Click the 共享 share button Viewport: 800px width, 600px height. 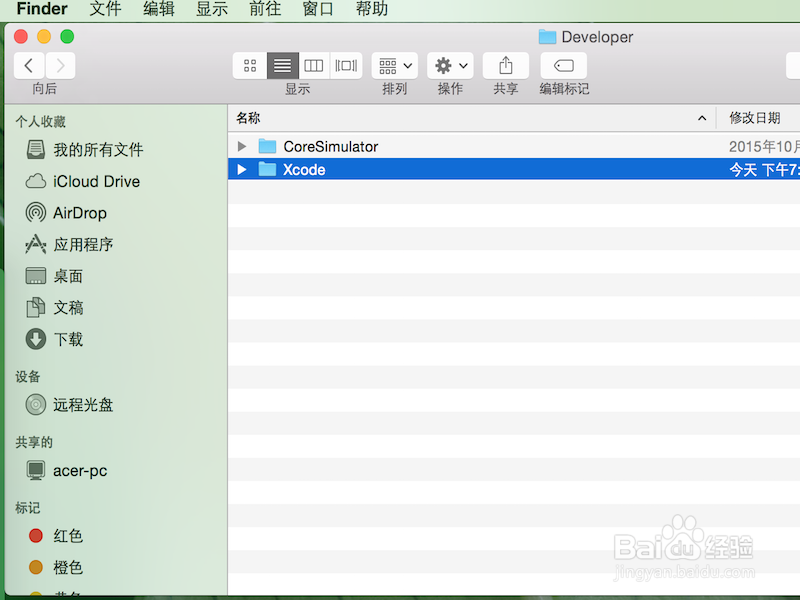(506, 65)
